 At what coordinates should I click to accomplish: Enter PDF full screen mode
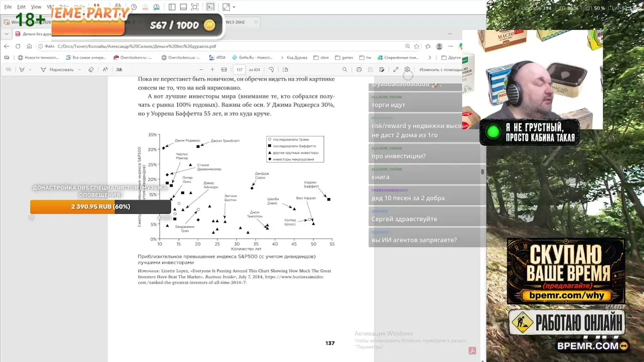point(396,69)
